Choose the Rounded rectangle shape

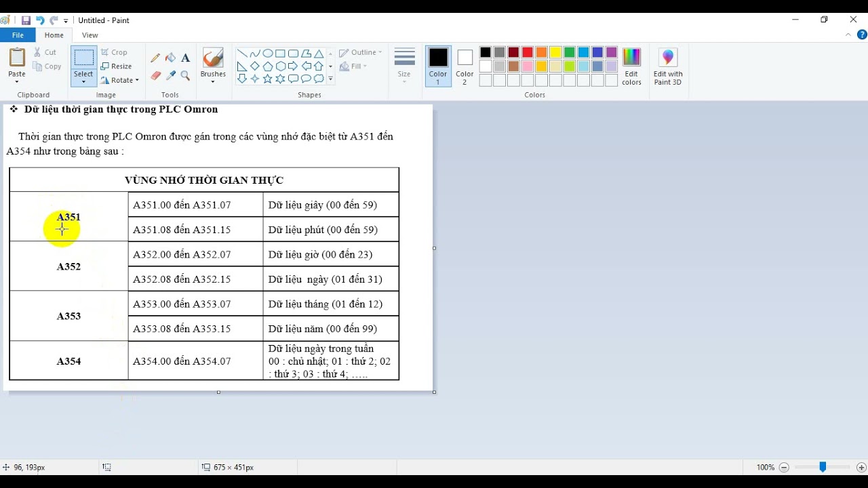point(293,54)
